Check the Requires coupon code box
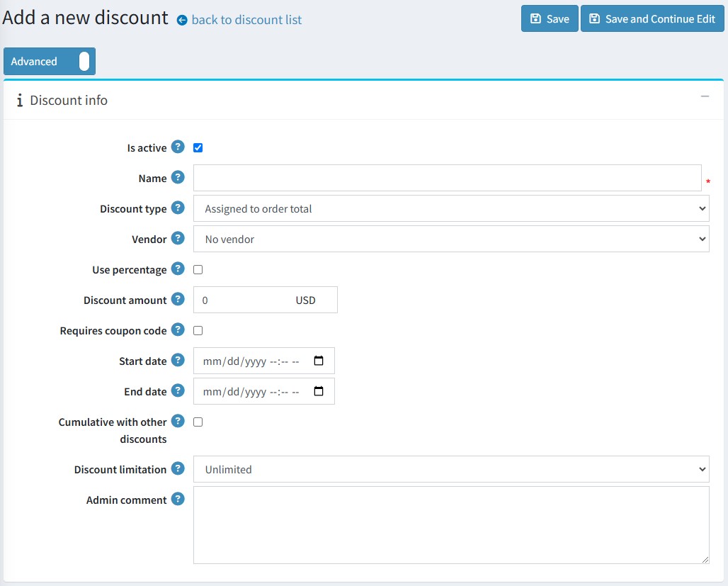728x586 pixels. coord(198,331)
